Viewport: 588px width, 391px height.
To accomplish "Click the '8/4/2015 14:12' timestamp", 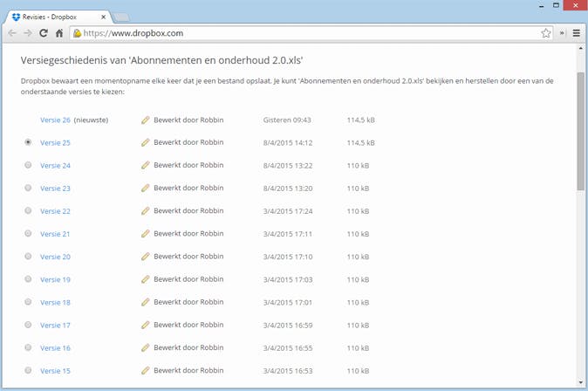I will point(288,143).
